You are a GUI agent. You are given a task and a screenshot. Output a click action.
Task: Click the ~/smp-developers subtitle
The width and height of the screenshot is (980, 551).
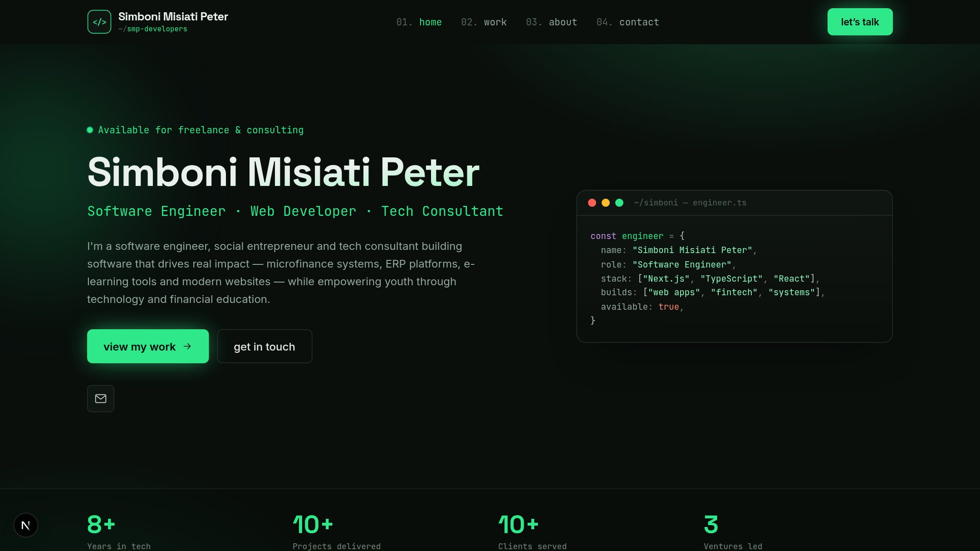(x=153, y=29)
